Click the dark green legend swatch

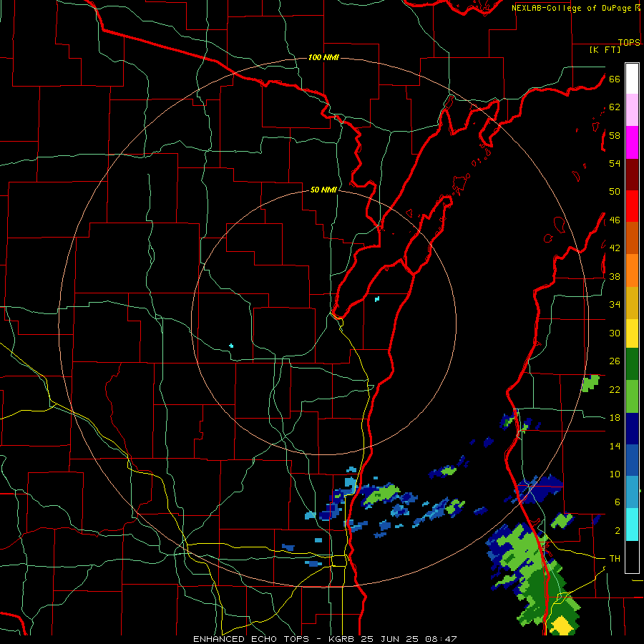(632, 364)
